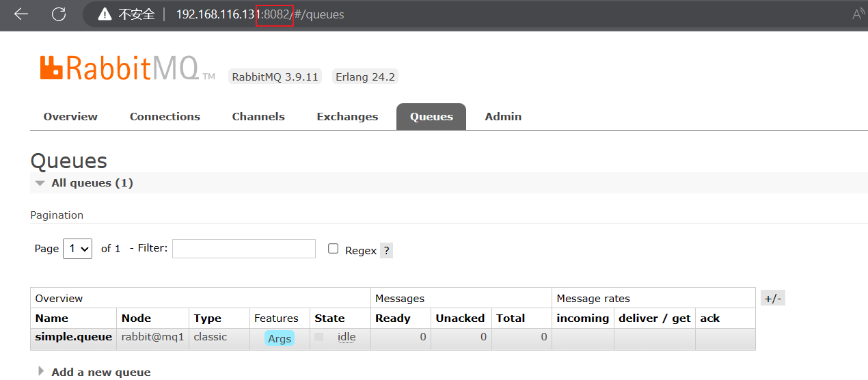
Task: Go to the Exchanges tab
Action: (347, 117)
